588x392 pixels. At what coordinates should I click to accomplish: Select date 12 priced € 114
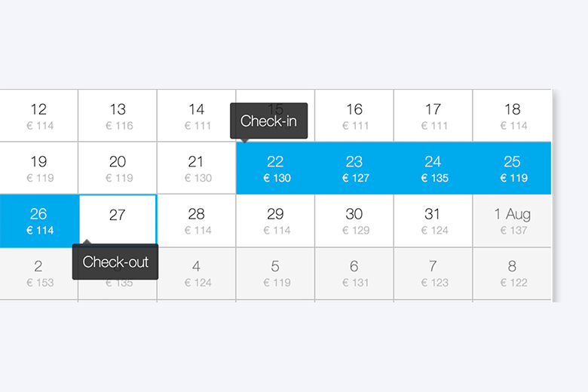tap(38, 116)
